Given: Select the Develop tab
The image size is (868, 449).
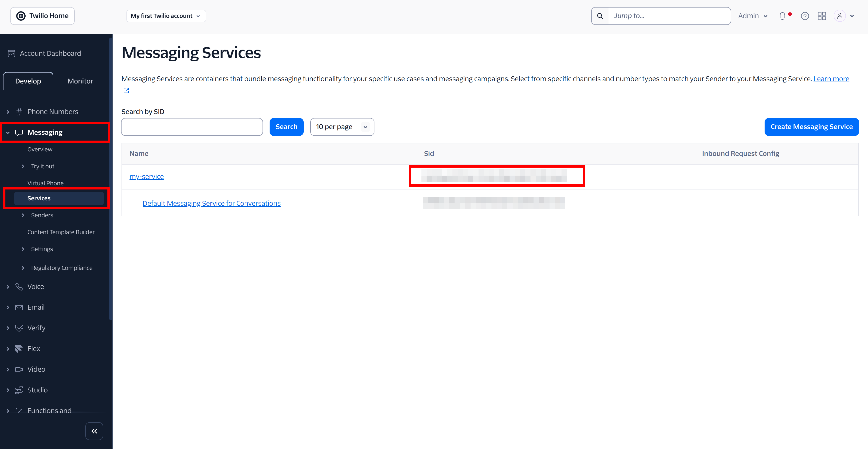Looking at the screenshot, I should (x=28, y=81).
